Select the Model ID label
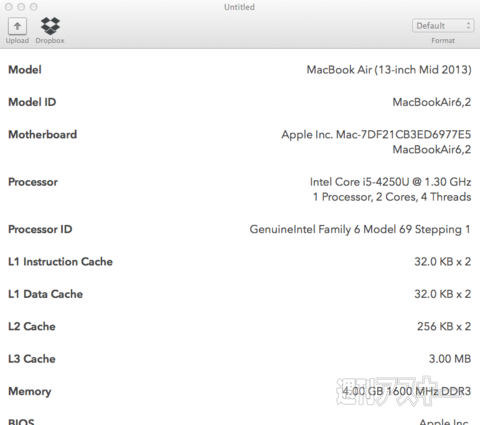Viewport: 480px width, 425px height. tap(32, 102)
